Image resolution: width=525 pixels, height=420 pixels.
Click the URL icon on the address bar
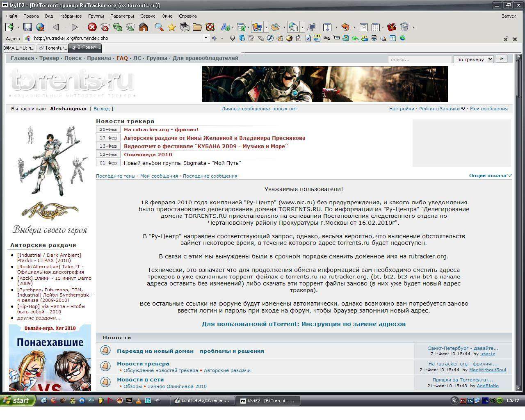point(317,38)
